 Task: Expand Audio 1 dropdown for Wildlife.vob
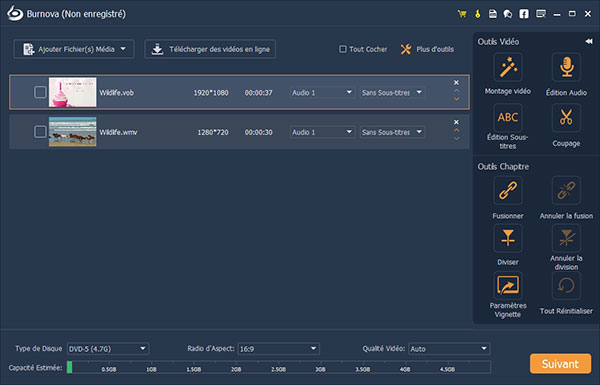point(322,93)
